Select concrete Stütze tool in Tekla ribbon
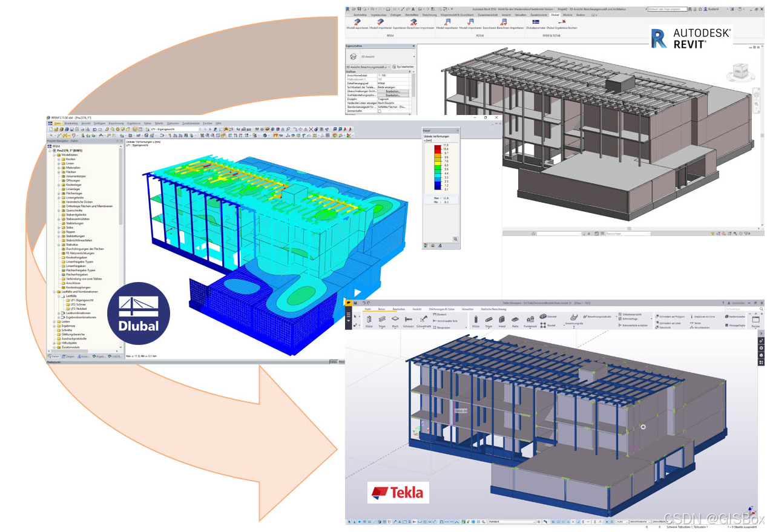The height and width of the screenshot is (532, 767). tap(475, 321)
